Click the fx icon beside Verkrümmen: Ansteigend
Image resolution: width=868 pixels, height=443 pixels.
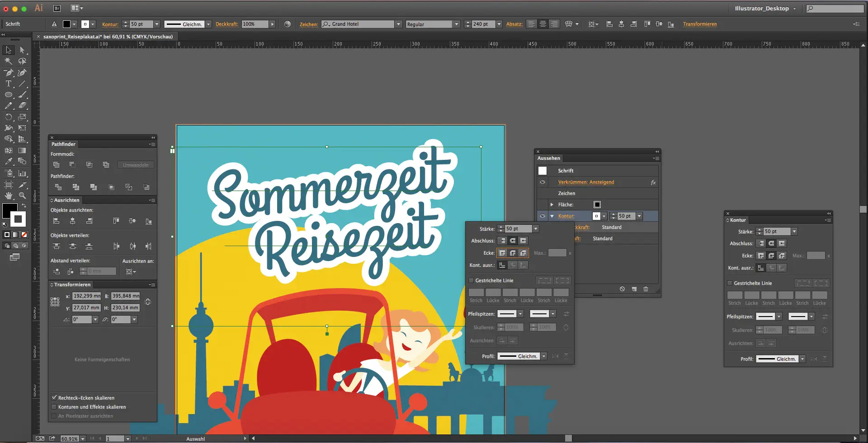pos(653,182)
